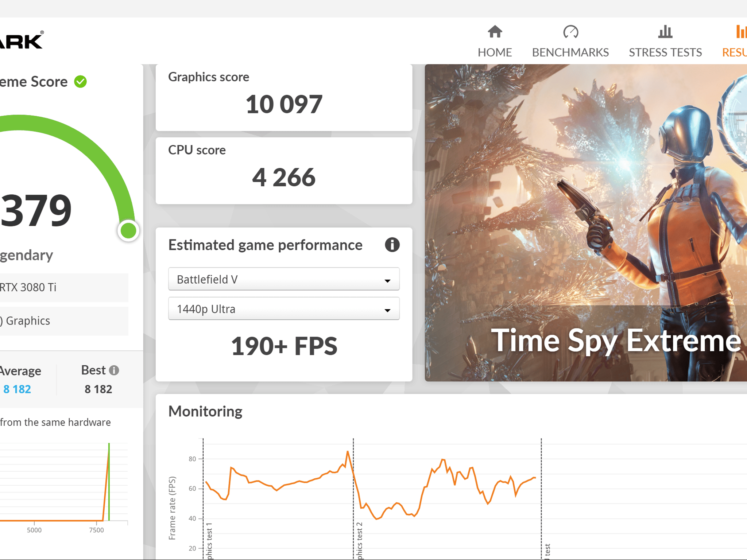Screen dimensions: 747x560
Task: Click the Graphics test 2 marker line
Action: click(353, 498)
